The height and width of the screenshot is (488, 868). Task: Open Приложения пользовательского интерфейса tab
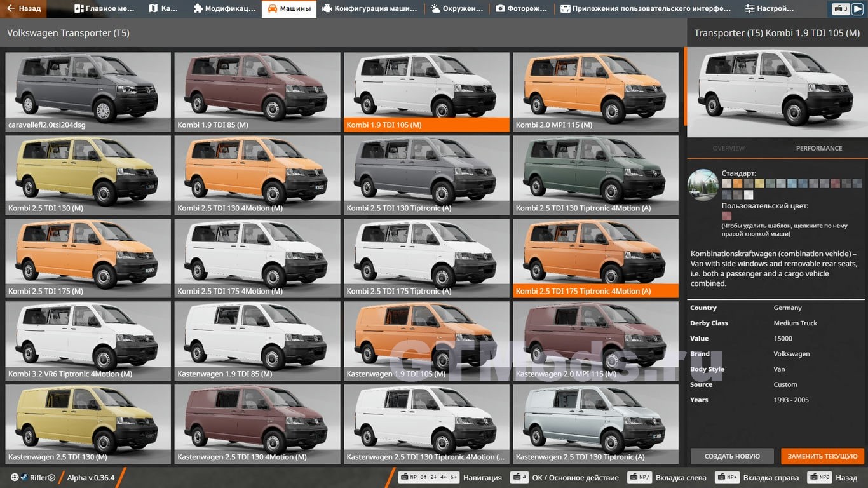coord(646,9)
